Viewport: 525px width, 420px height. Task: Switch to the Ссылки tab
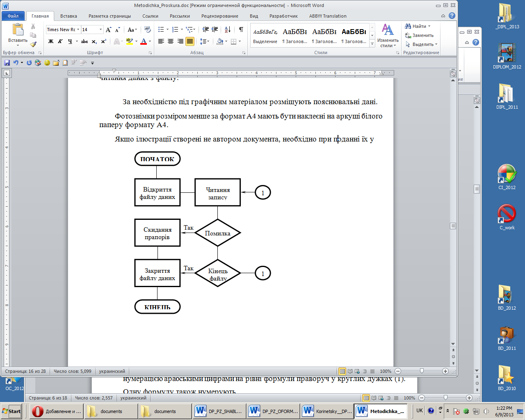pyautogui.click(x=150, y=16)
